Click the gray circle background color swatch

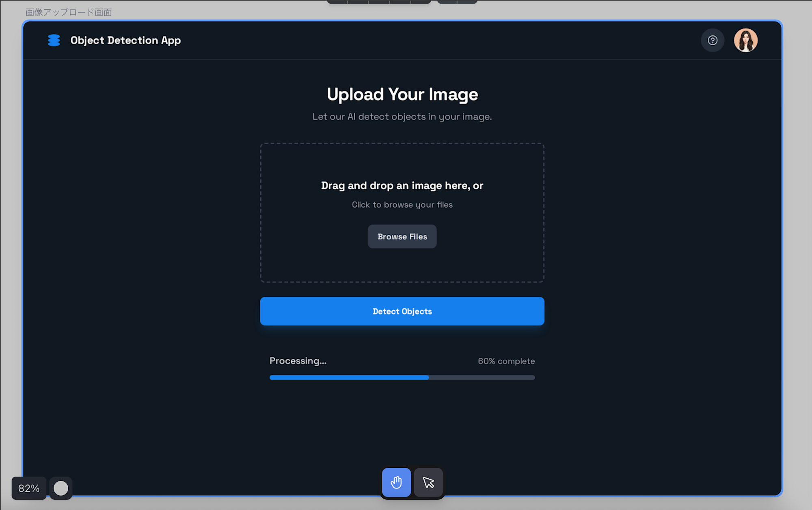[x=61, y=488]
